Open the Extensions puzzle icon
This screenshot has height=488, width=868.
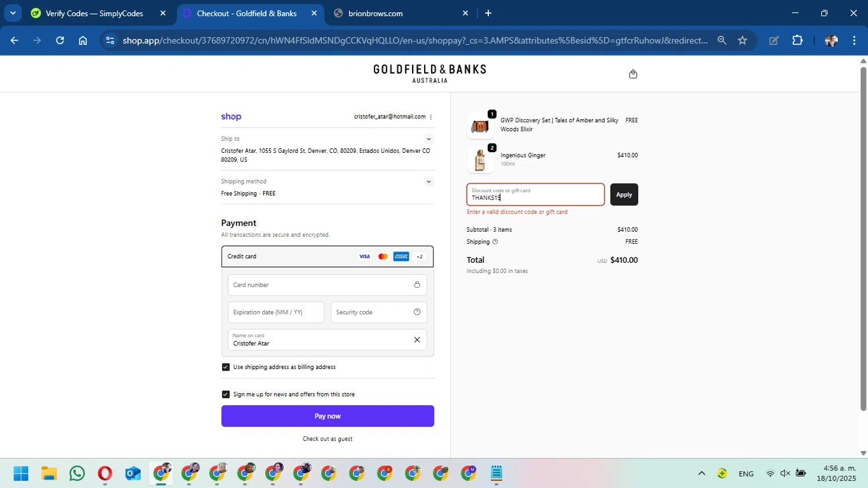797,41
